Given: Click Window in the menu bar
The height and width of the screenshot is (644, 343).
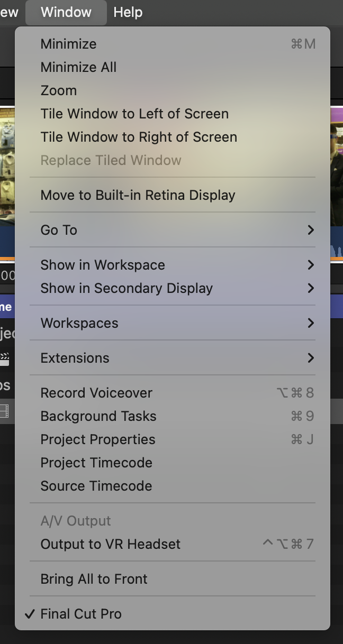Looking at the screenshot, I should (66, 12).
